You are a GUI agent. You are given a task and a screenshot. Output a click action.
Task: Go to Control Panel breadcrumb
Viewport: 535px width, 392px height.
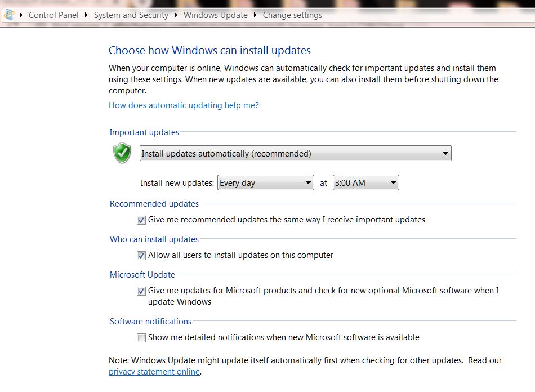[53, 15]
